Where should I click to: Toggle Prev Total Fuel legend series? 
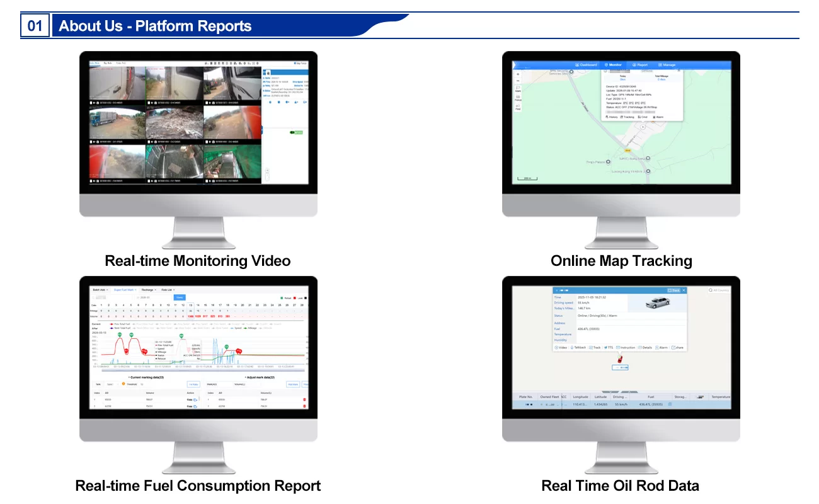(120, 323)
